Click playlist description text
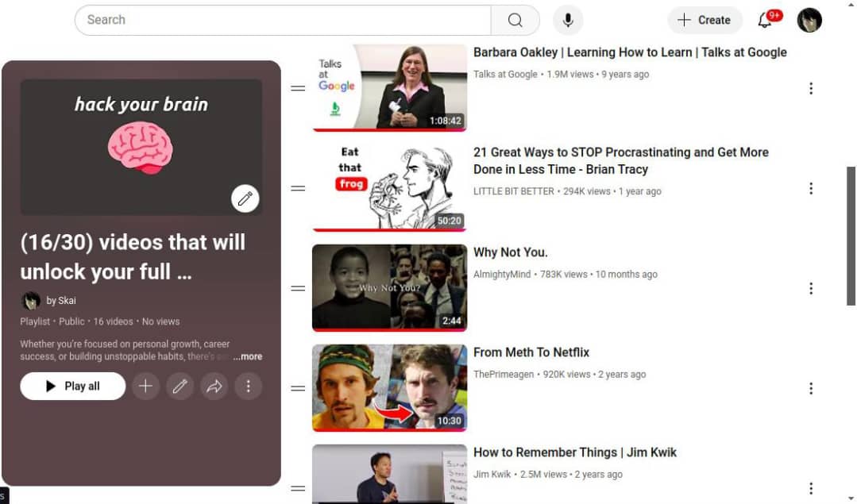Screen dimensions: 857x504 [125, 350]
